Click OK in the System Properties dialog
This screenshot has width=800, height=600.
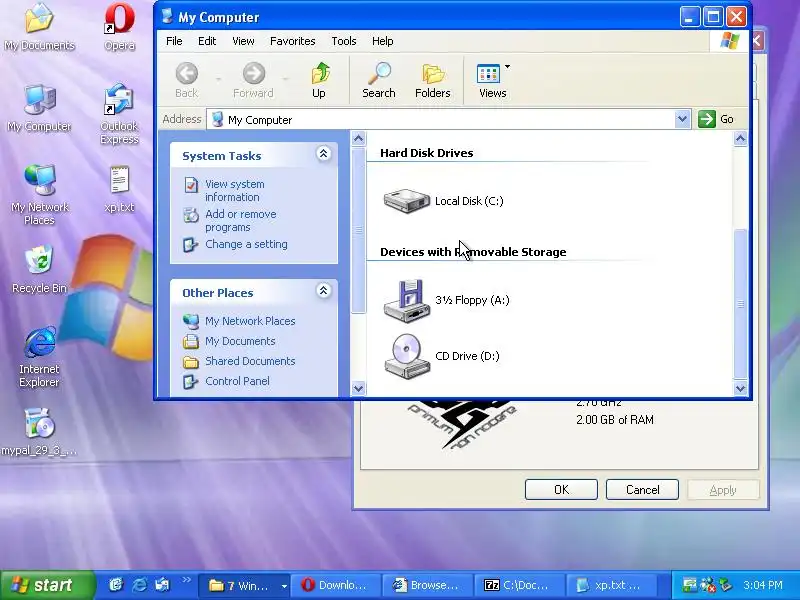[x=561, y=490]
